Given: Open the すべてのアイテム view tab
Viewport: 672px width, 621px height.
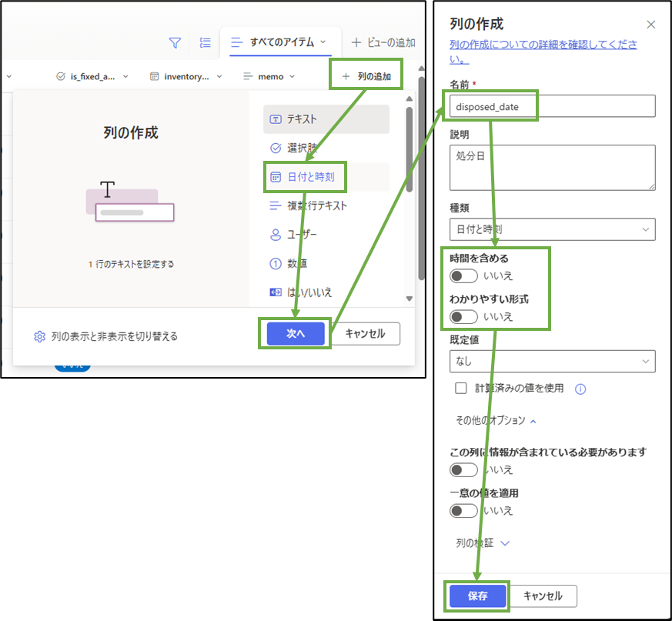Looking at the screenshot, I should 280,42.
